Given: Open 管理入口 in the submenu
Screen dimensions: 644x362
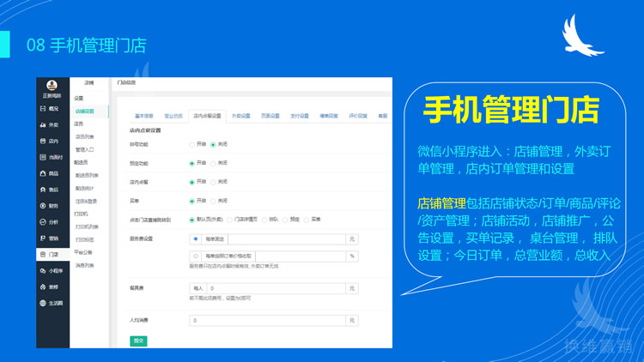Looking at the screenshot, I should [x=85, y=150].
